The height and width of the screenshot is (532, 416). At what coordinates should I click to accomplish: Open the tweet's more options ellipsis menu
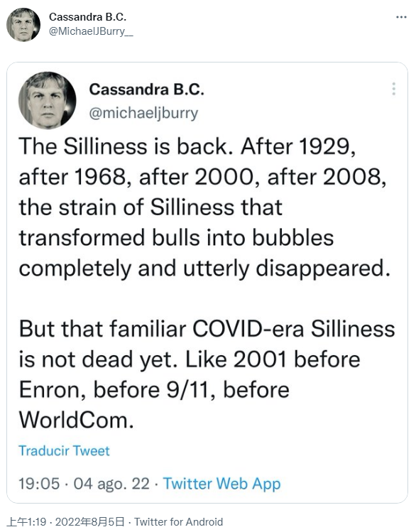click(x=401, y=17)
